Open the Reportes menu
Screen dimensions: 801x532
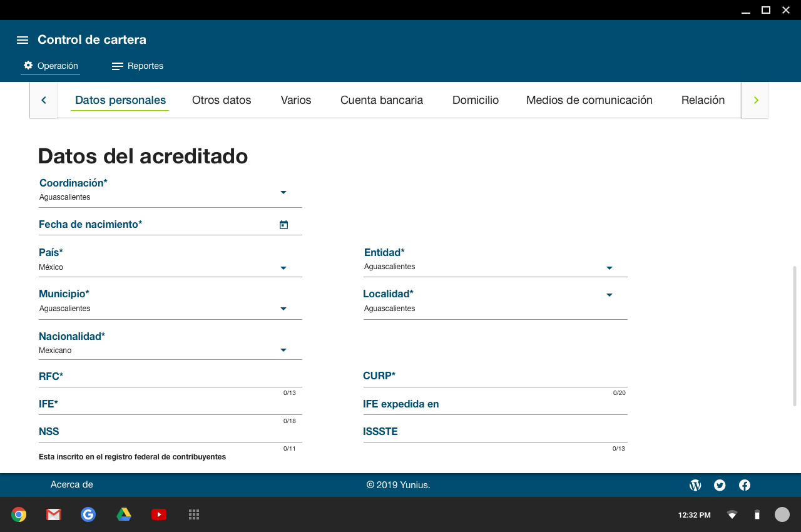click(x=138, y=66)
